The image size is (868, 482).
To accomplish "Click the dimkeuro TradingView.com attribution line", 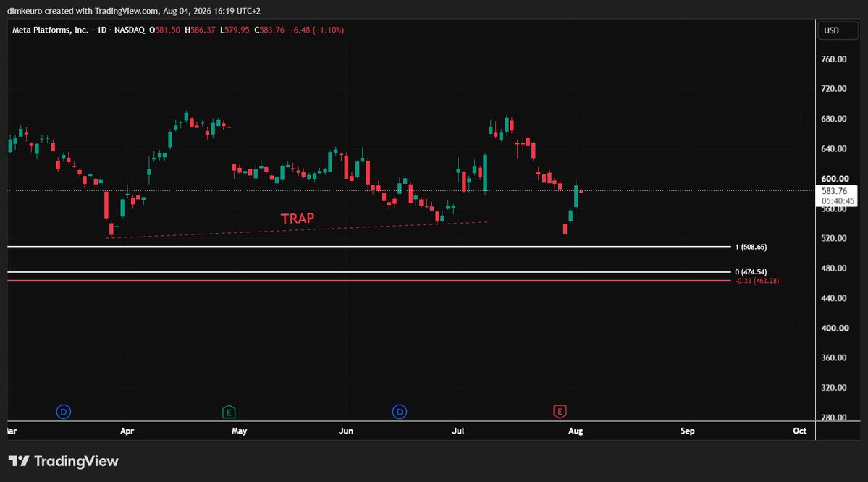I will (x=133, y=11).
